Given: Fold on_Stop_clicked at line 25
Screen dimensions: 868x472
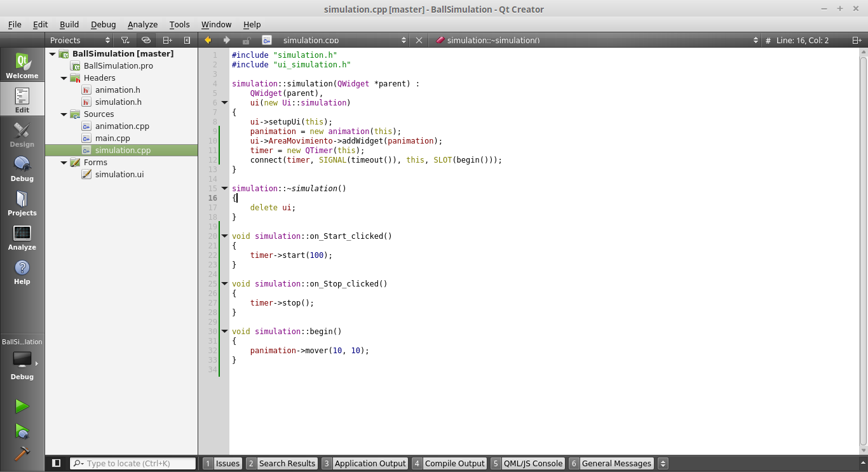Looking at the screenshot, I should pyautogui.click(x=224, y=283).
